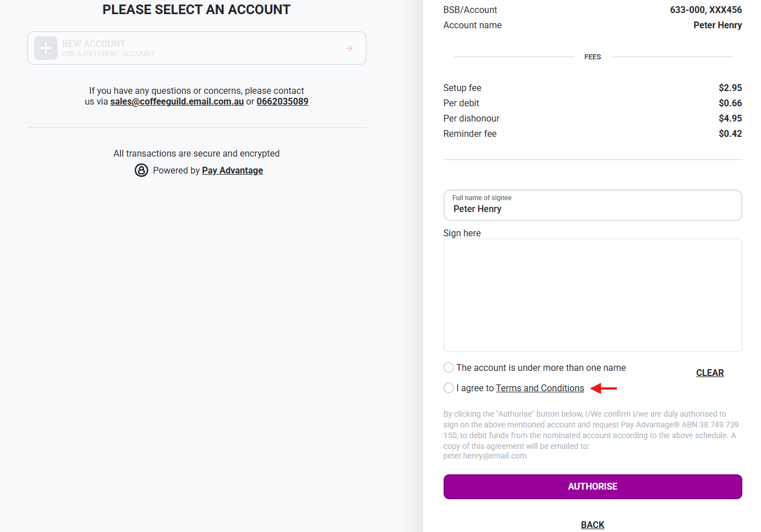Tick the account under more than one name option

[449, 367]
